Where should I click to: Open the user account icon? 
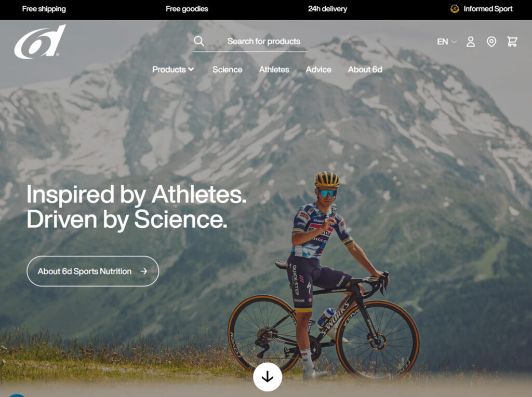[x=471, y=42]
